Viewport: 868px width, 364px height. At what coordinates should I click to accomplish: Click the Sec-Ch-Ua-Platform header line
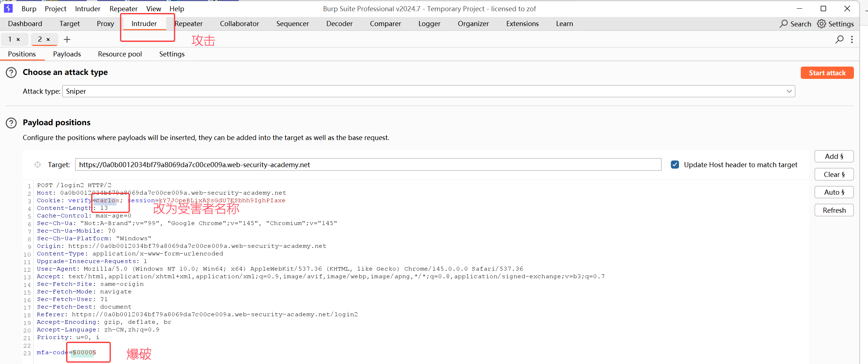[94, 238]
